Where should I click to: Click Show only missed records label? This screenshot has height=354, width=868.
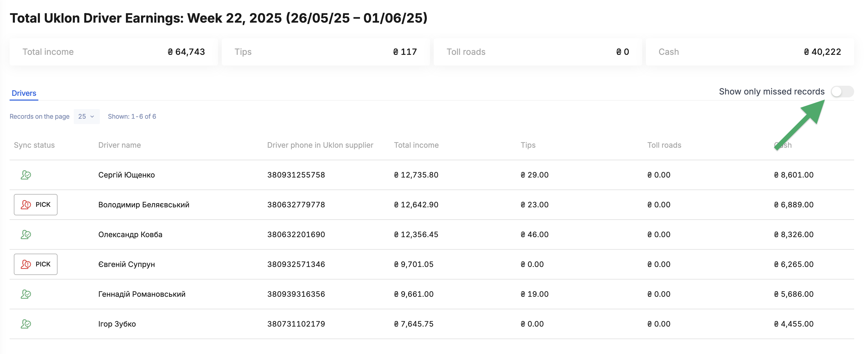[772, 92]
